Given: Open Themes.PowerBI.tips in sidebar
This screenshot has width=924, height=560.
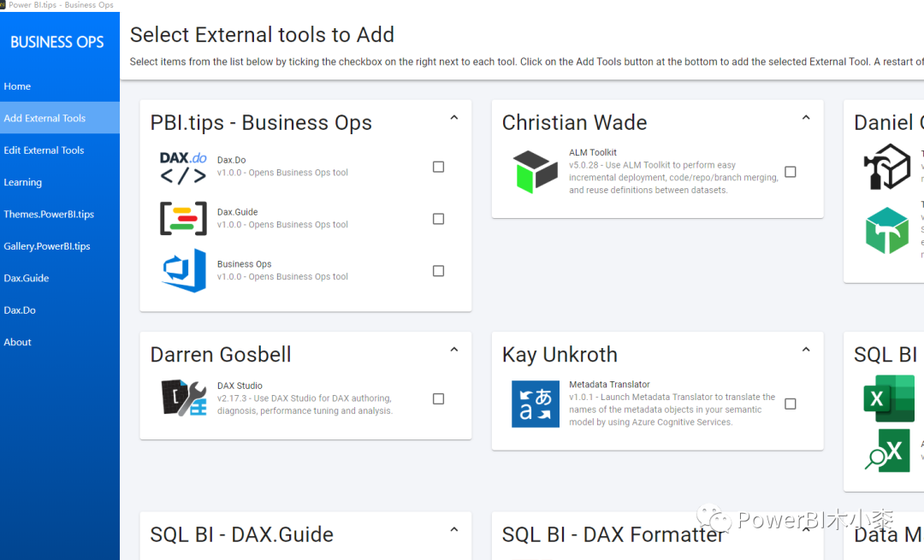Looking at the screenshot, I should 60,214.
